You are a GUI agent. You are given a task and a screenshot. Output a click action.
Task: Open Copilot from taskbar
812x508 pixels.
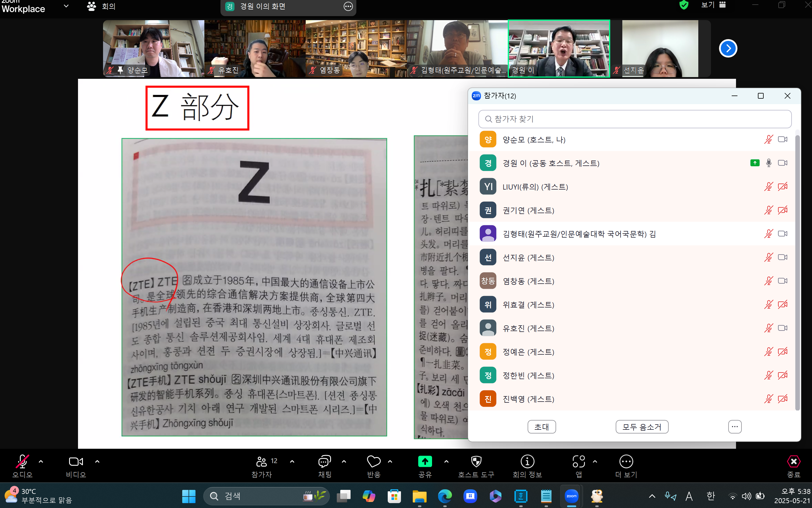point(369,496)
